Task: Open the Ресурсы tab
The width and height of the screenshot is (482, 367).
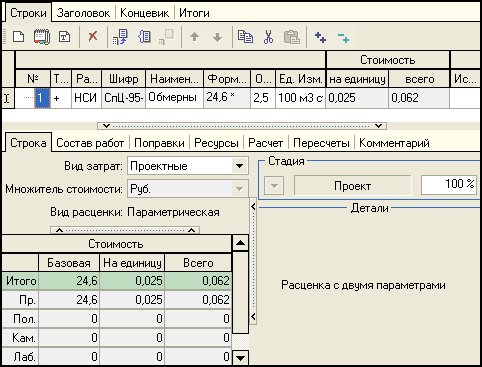Action: coord(216,143)
